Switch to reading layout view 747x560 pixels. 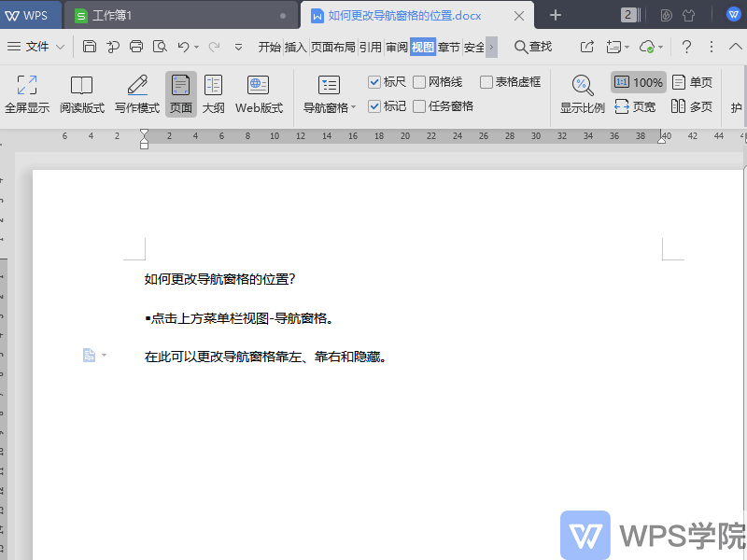click(x=82, y=93)
